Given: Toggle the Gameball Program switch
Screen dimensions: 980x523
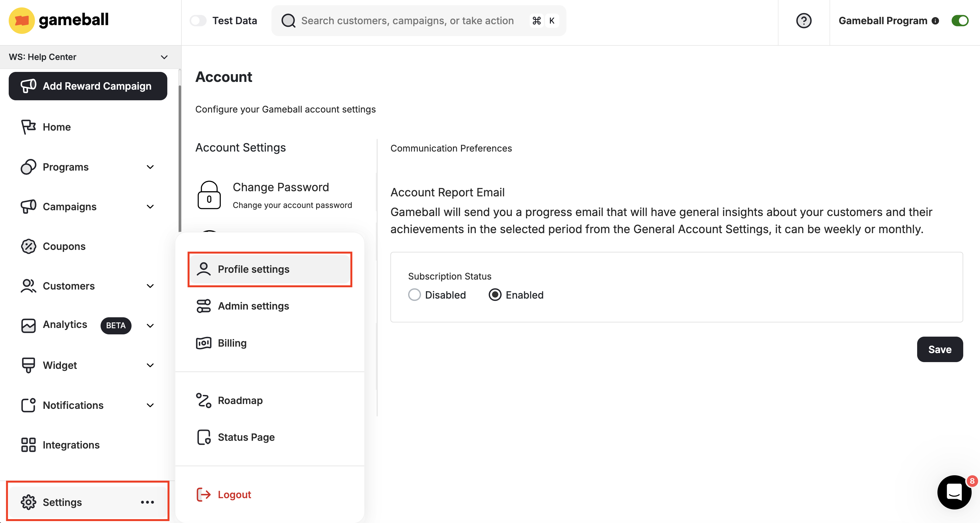Looking at the screenshot, I should point(960,21).
